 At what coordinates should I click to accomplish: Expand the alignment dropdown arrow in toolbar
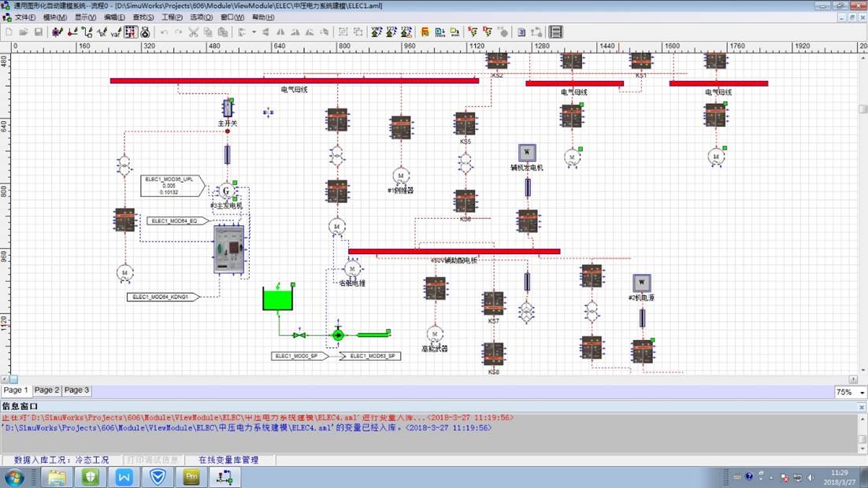(x=254, y=32)
